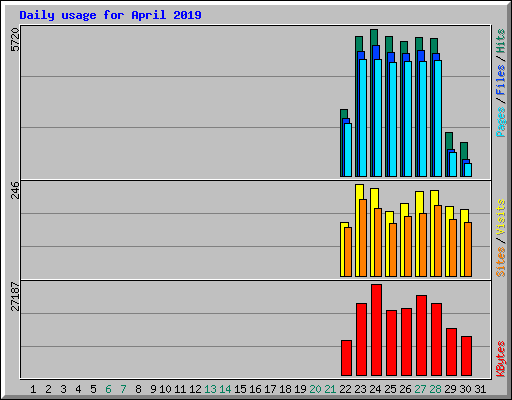Click the red KBytes bar for day 24
The height and width of the screenshot is (400, 512).
[376, 330]
